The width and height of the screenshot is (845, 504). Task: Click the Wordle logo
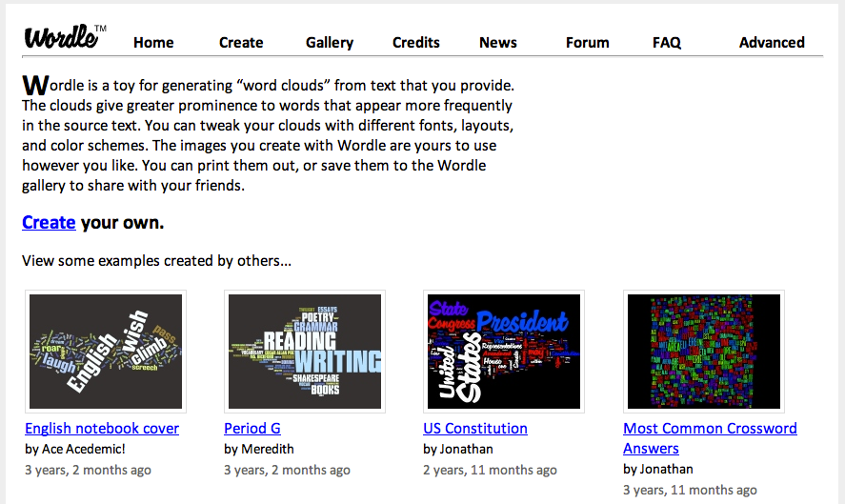pyautogui.click(x=65, y=36)
